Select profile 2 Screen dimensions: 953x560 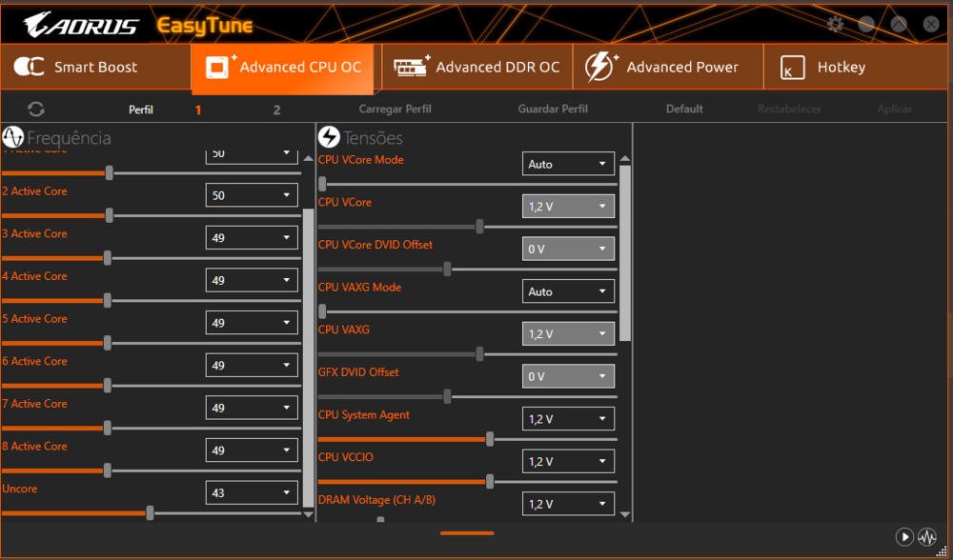[x=276, y=110]
